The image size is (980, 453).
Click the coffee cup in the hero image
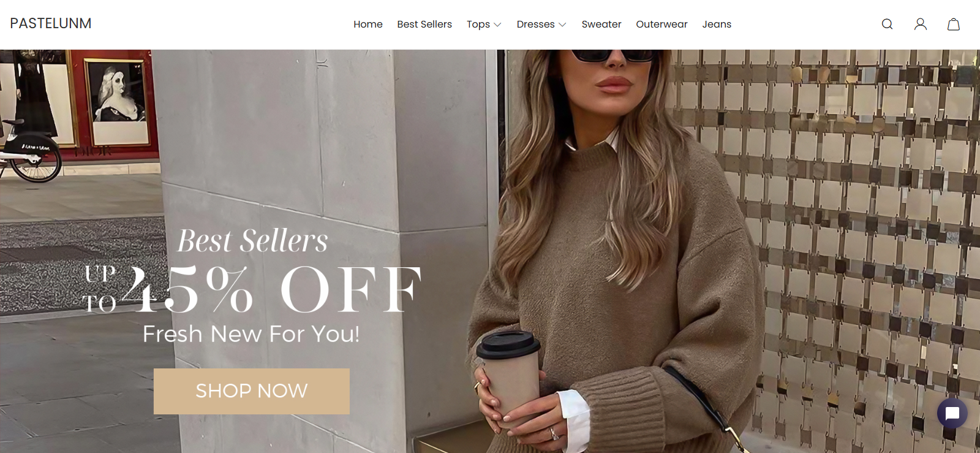pyautogui.click(x=510, y=375)
